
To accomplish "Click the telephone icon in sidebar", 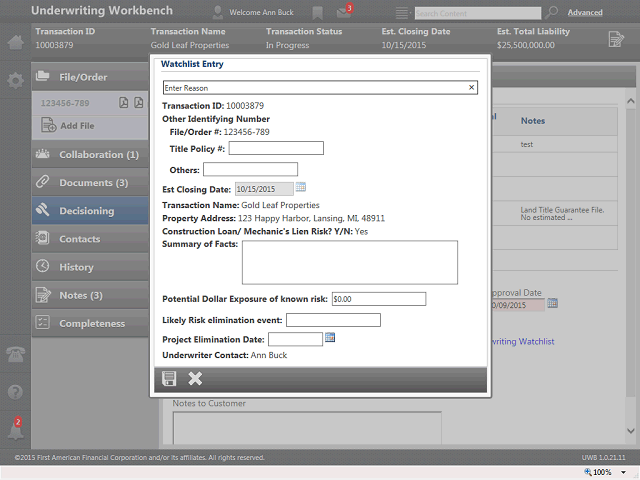I will pyautogui.click(x=16, y=353).
